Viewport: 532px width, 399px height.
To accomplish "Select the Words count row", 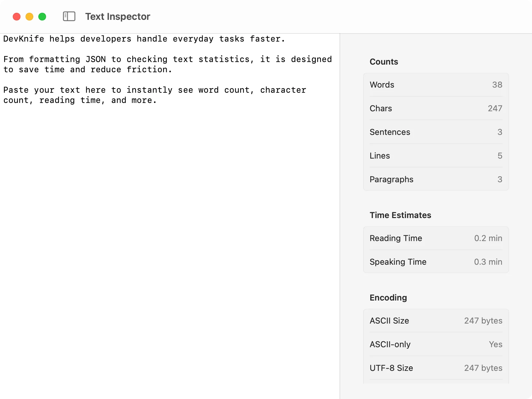I will [436, 85].
